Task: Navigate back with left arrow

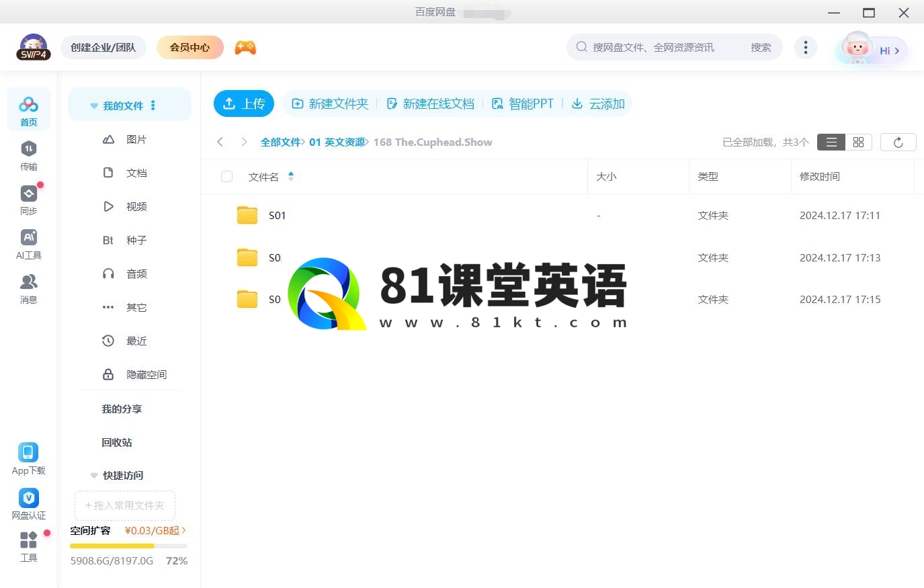Action: 220,142
